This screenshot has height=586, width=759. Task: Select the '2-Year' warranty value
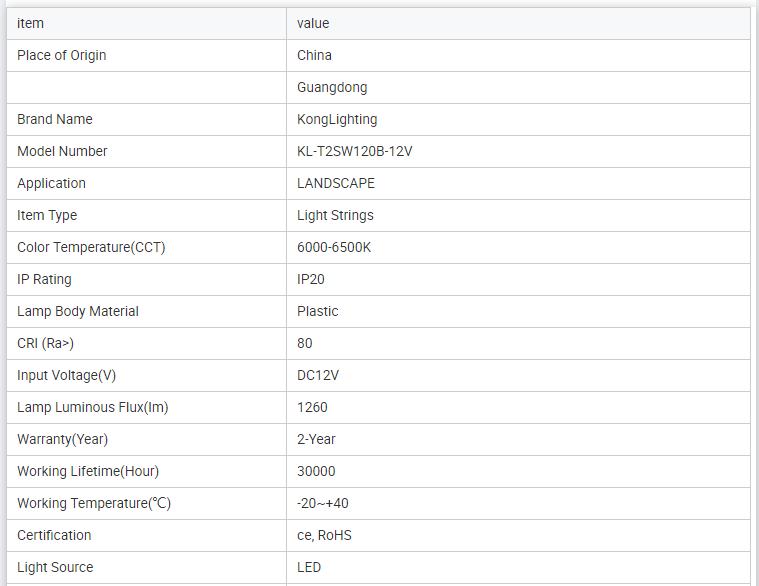[x=316, y=439]
